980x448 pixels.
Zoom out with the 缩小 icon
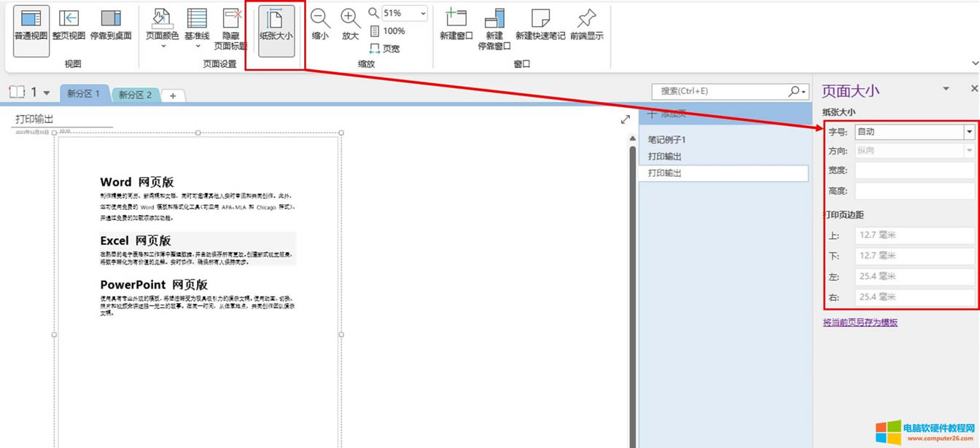(320, 25)
